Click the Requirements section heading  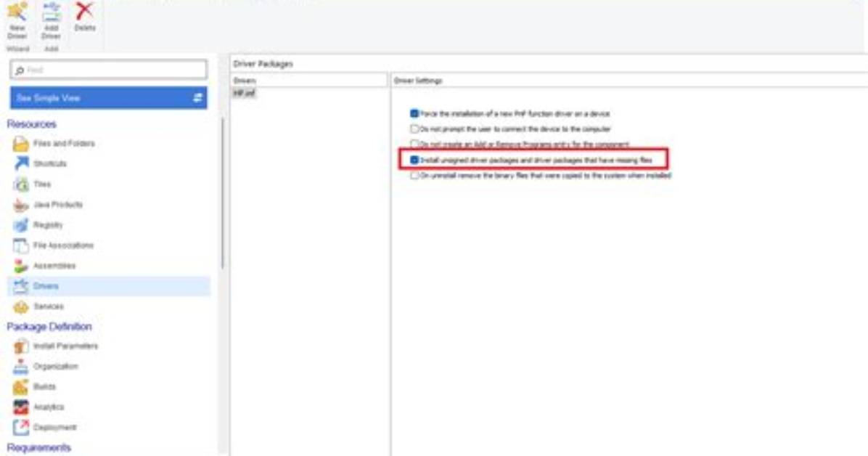tap(38, 448)
